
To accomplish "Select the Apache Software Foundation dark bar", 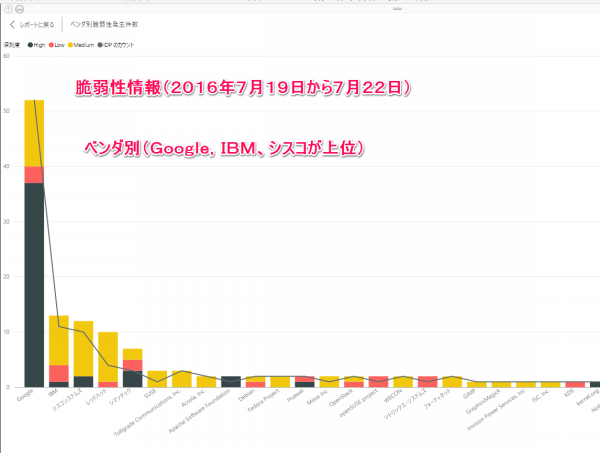I will [x=231, y=382].
